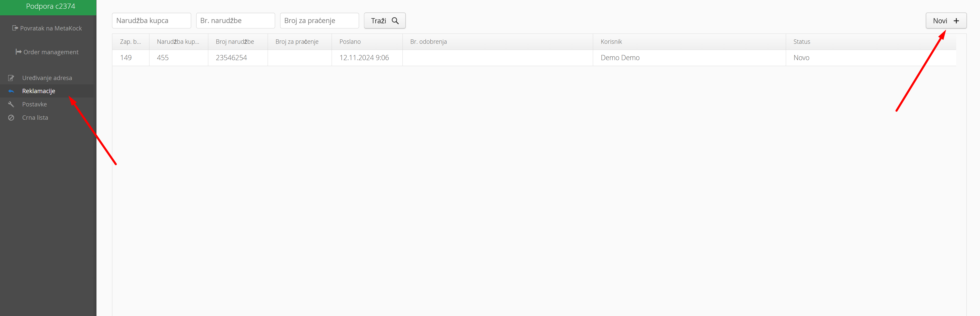
Task: Click the Br. odobrenja column header
Action: (428, 42)
